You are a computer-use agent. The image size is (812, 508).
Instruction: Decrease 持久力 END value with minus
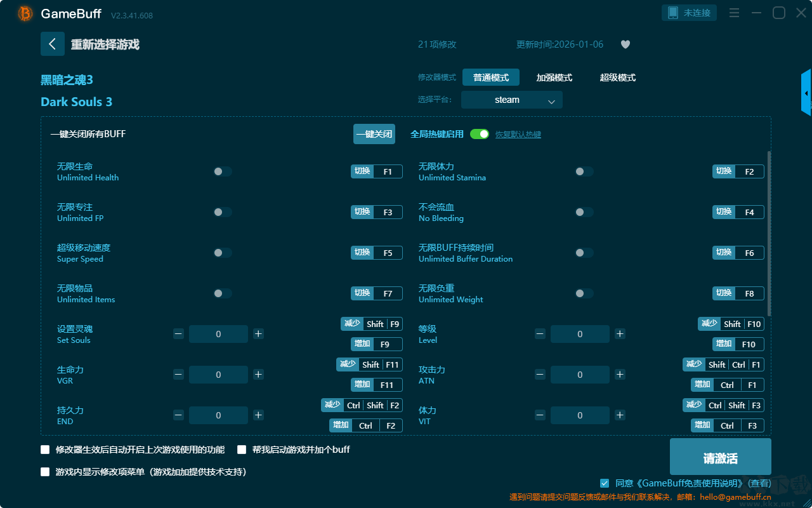pos(178,415)
